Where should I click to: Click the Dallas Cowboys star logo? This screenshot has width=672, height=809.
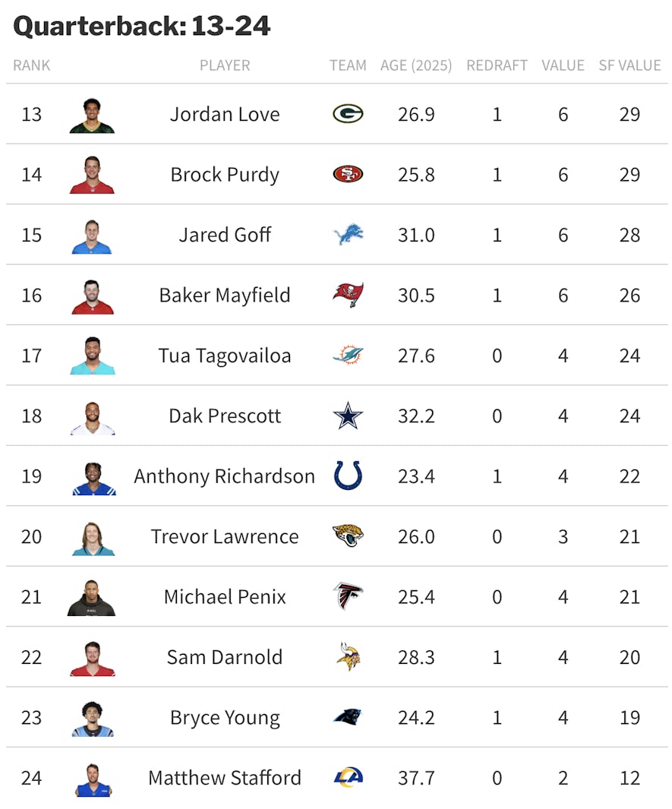click(x=348, y=416)
